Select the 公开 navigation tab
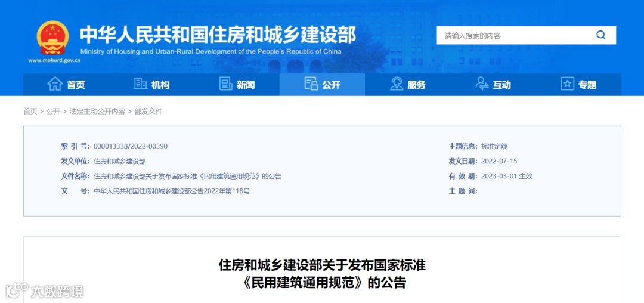This screenshot has height=303, width=644. (x=322, y=85)
